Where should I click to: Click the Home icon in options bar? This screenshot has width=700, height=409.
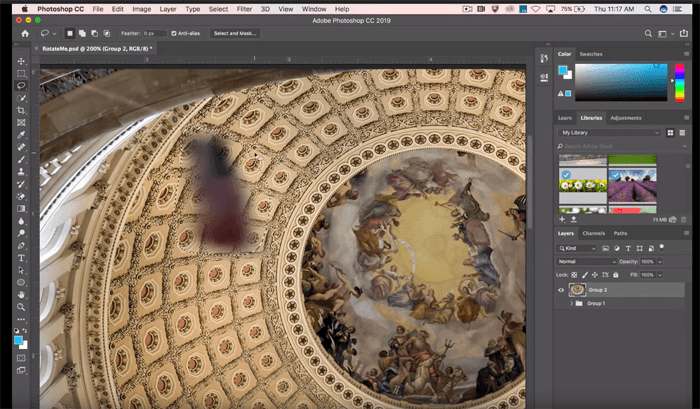click(25, 33)
